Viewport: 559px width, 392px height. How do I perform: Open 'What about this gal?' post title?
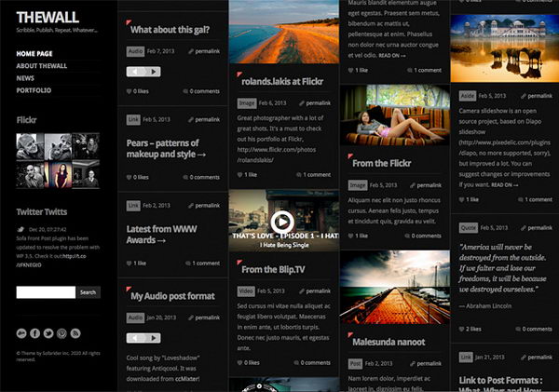[170, 30]
